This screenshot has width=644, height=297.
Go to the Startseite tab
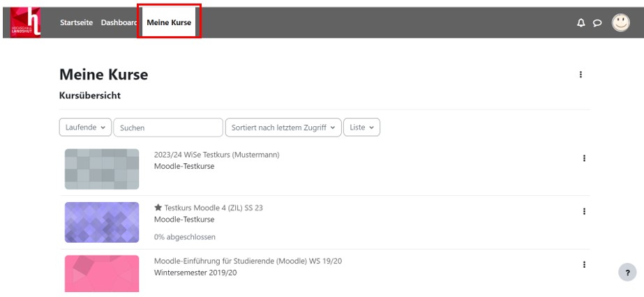pos(77,23)
